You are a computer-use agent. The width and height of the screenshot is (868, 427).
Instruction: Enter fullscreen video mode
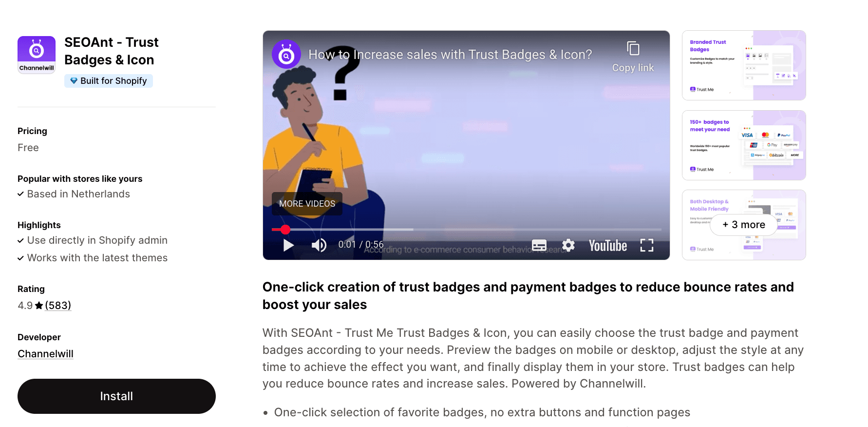pyautogui.click(x=647, y=245)
